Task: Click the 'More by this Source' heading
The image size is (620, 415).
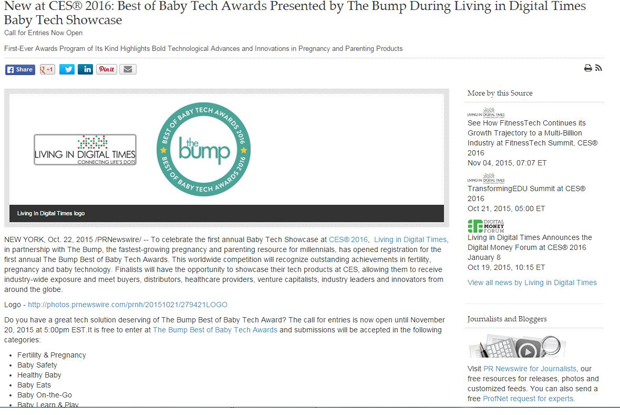Action: pos(500,93)
